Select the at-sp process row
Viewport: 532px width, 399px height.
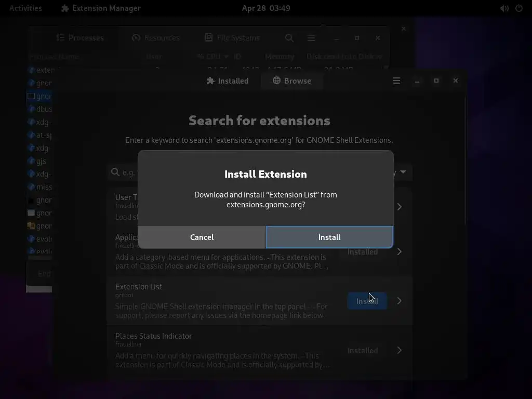tap(39, 135)
